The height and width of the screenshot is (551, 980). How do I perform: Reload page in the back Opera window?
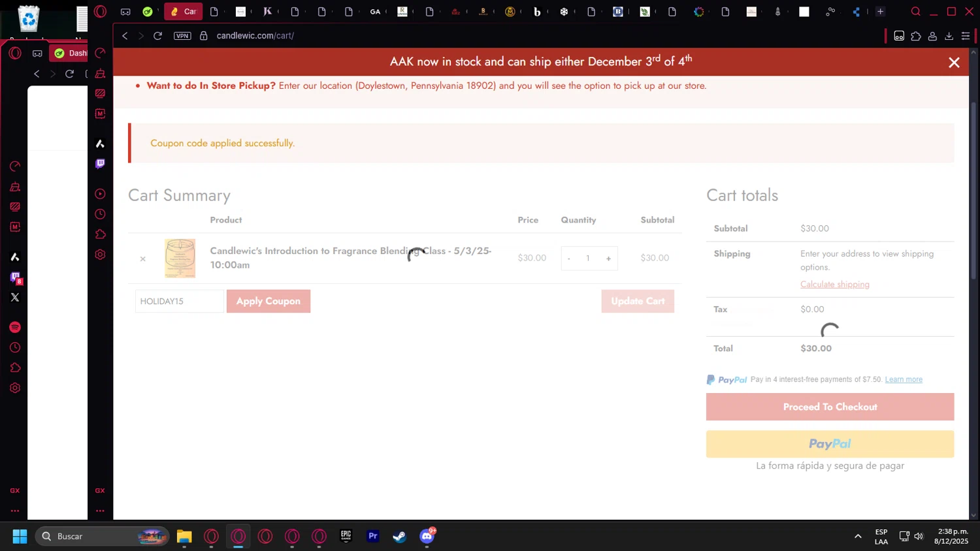[x=69, y=74]
